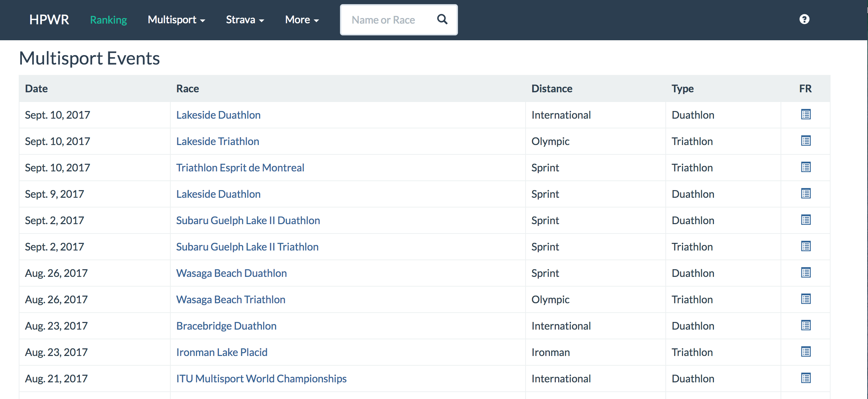The height and width of the screenshot is (399, 868).
Task: Open FR results icon for Ironman Lake Placid
Action: pyautogui.click(x=806, y=352)
